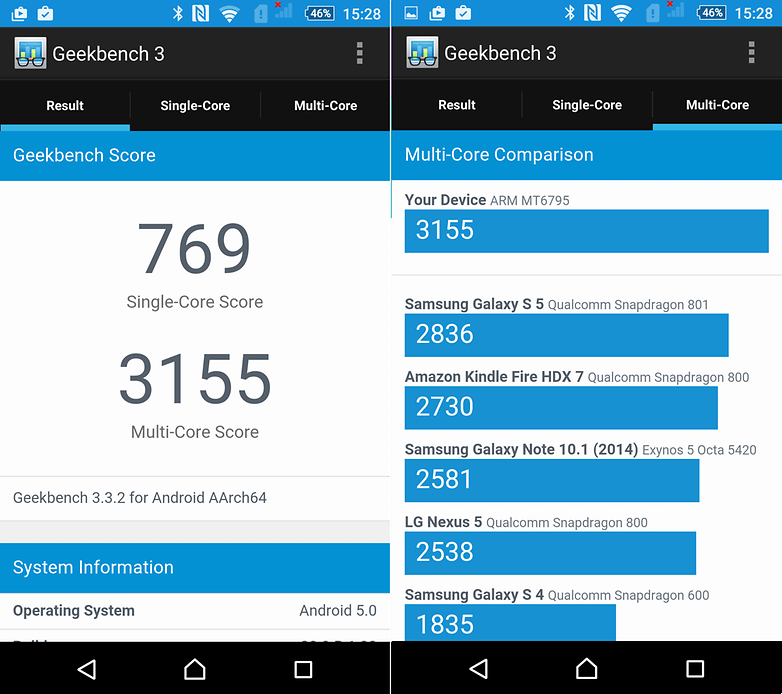Select the Multi-Core tab on right screen
782x694 pixels.
(x=717, y=105)
